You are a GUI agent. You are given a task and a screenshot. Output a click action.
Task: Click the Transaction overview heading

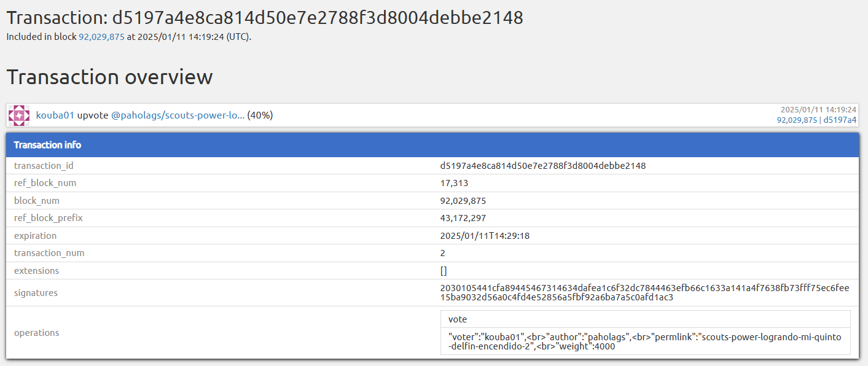tap(110, 77)
